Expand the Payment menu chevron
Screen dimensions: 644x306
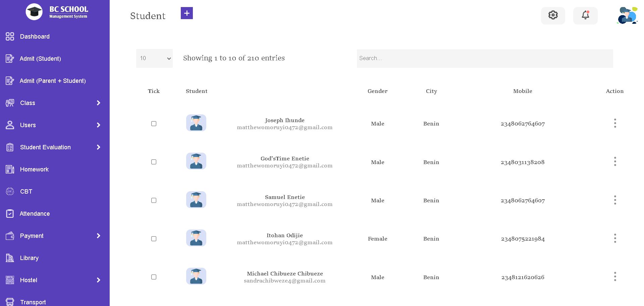coord(98,236)
